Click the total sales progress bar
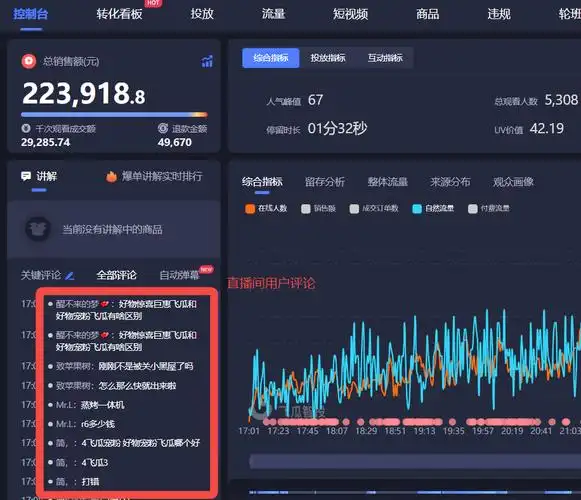The height and width of the screenshot is (500, 581). [114, 115]
